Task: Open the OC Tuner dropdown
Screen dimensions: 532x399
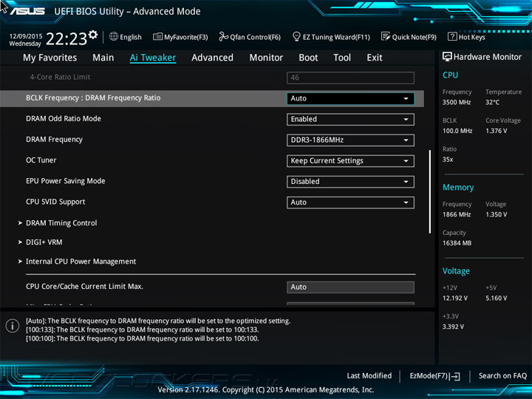Action: pos(350,161)
